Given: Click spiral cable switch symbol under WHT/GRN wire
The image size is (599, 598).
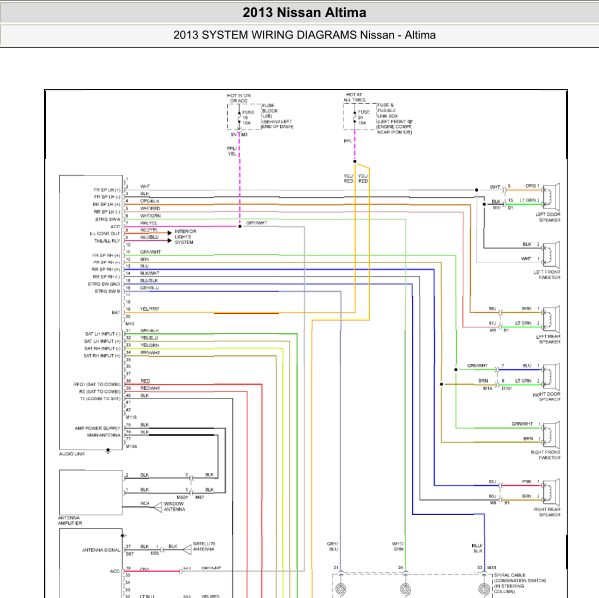Looking at the screenshot, I should pyautogui.click(x=405, y=589).
